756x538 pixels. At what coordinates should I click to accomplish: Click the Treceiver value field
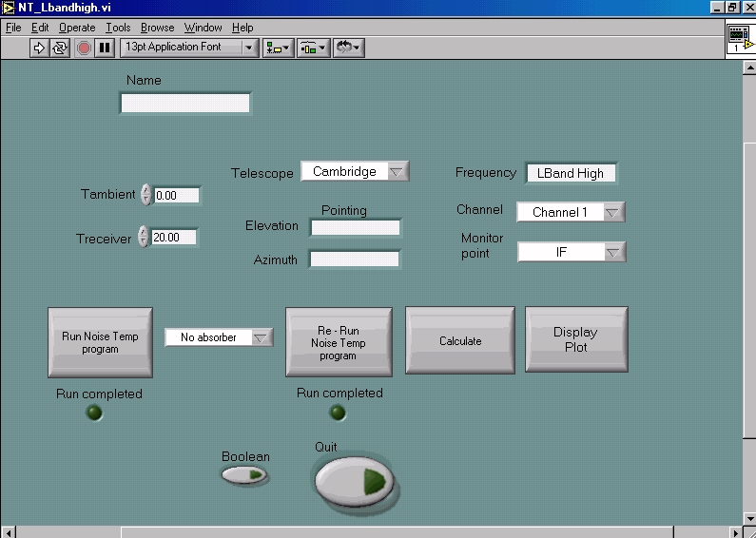(x=174, y=238)
